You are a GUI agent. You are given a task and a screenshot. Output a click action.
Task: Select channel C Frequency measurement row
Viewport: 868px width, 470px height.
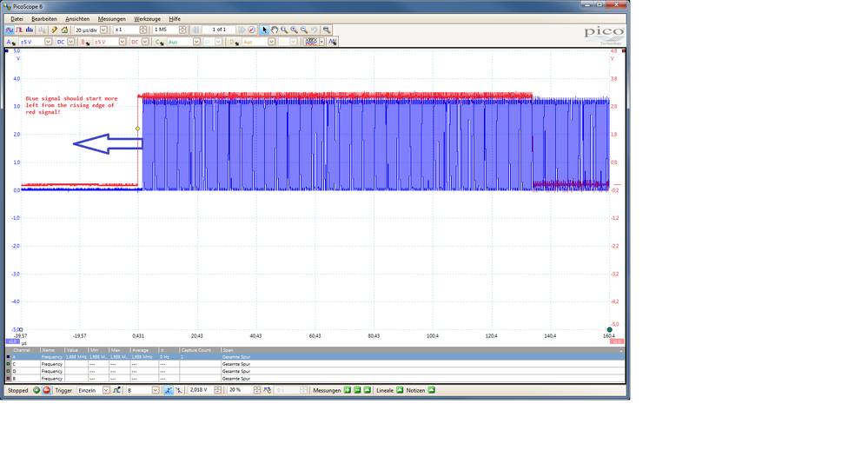(x=315, y=364)
